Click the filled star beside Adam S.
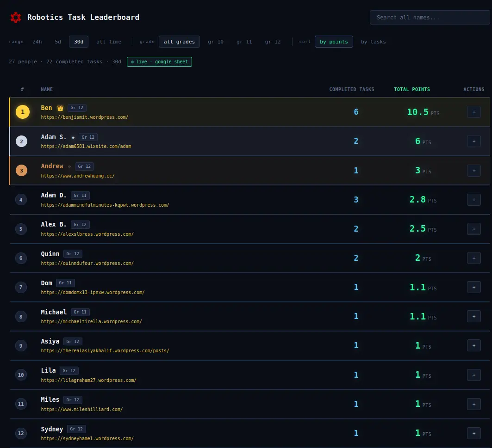This screenshot has height=448, width=492. [73, 137]
